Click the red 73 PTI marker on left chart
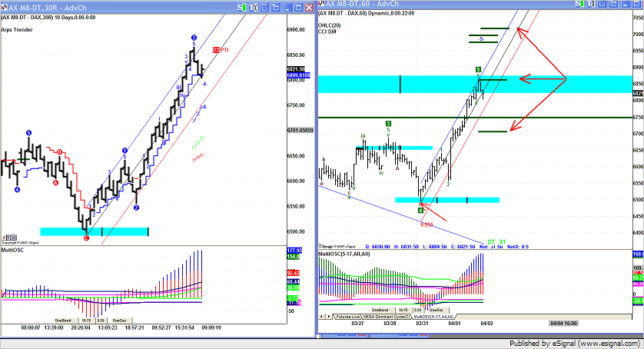The height and width of the screenshot is (349, 644). tap(216, 49)
